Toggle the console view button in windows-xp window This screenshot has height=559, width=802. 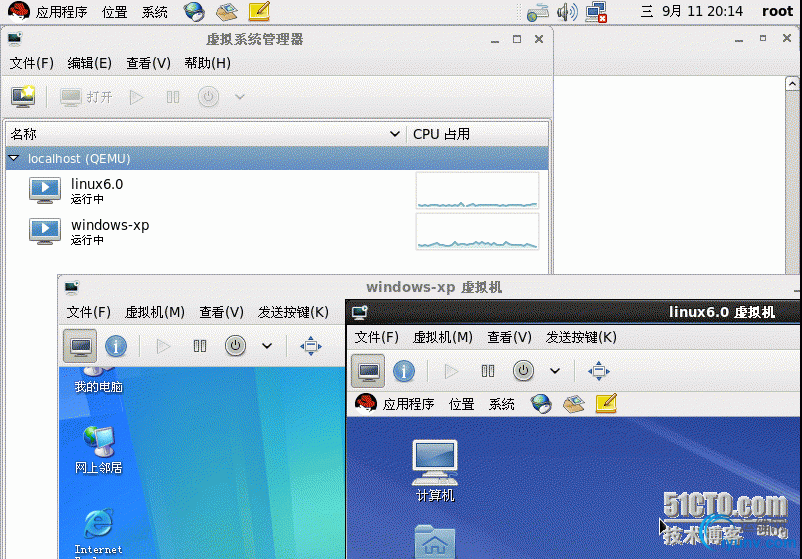tap(80, 346)
